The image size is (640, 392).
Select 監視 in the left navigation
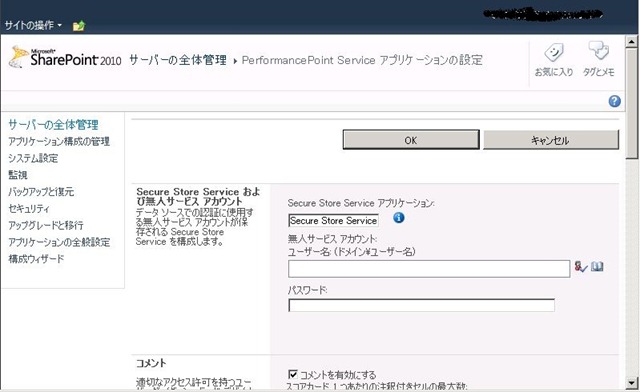point(18,175)
